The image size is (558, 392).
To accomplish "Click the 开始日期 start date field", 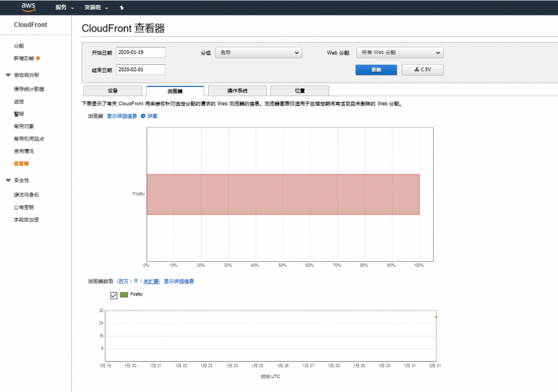I will point(141,52).
